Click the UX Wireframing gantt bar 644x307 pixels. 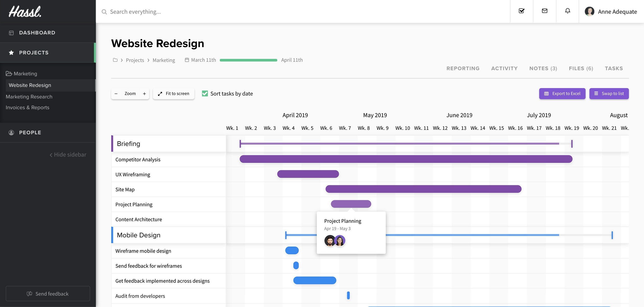(x=308, y=174)
